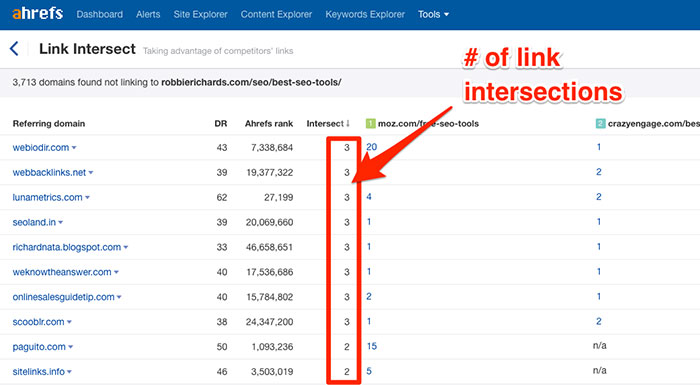Expand the richardnata.blogspot.com dropdown arrow
Screen dimensions: 700x385
126,247
